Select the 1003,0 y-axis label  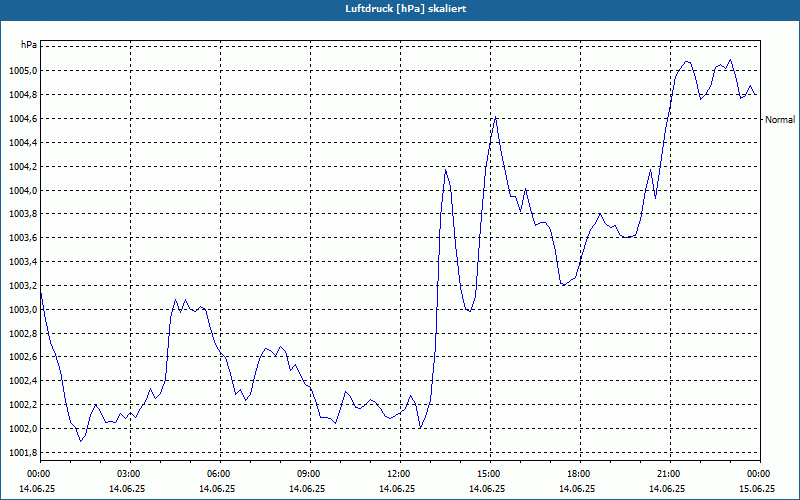pos(23,310)
